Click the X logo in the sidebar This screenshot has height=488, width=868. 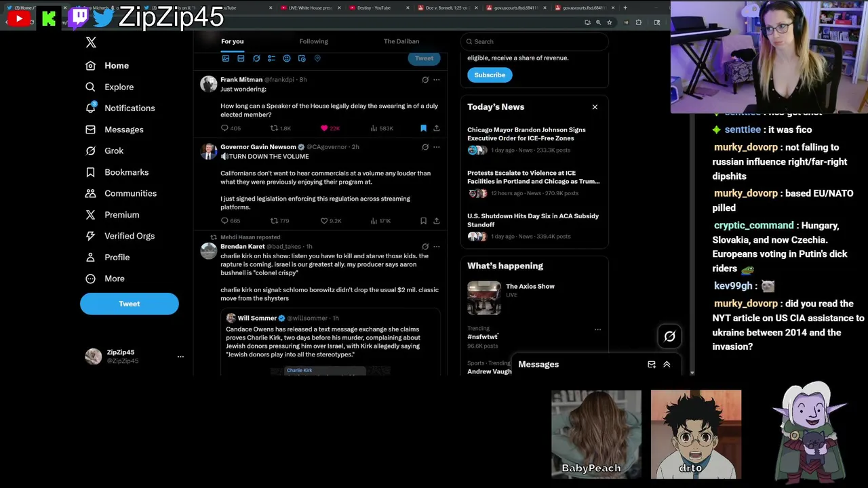click(x=91, y=43)
